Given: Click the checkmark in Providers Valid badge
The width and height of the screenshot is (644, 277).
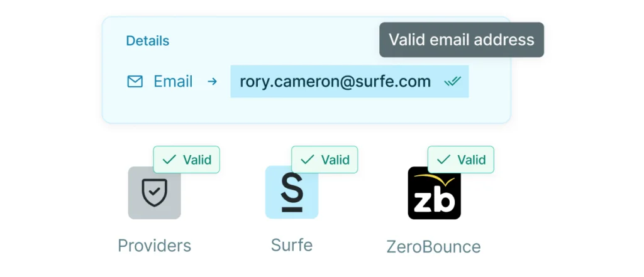Looking at the screenshot, I should coord(169,160).
